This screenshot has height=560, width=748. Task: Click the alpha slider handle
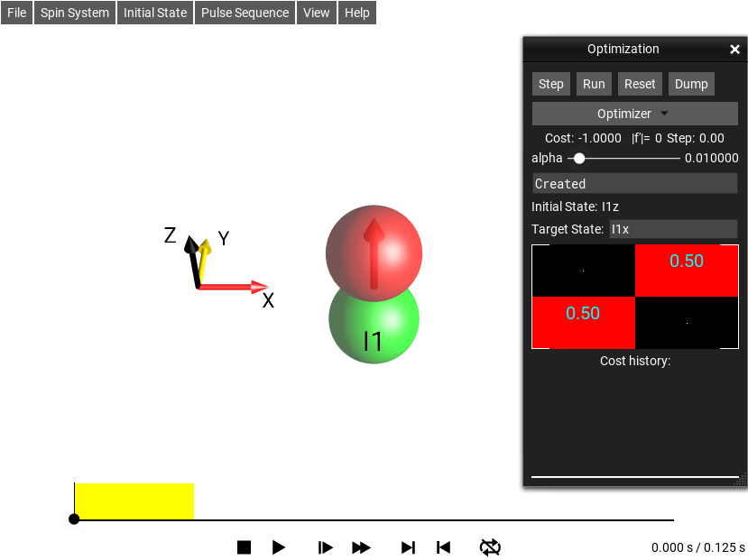[x=579, y=158]
